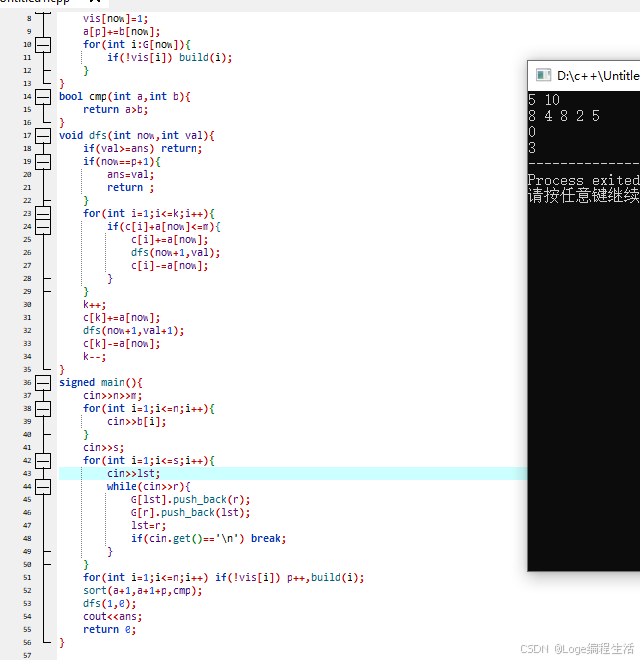The height and width of the screenshot is (660, 640).
Task: Click the line 'dfs(now+1,val+1);'
Action: pyautogui.click(x=133, y=331)
